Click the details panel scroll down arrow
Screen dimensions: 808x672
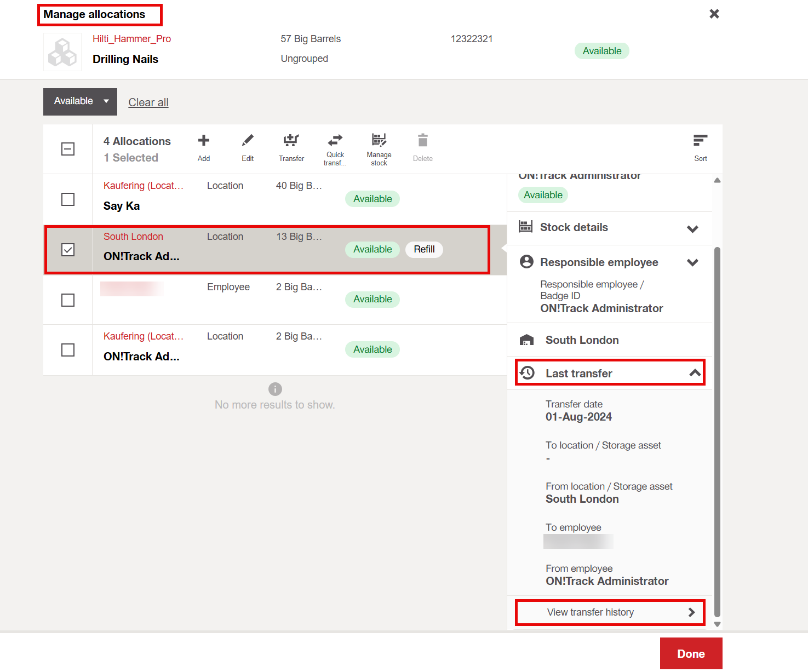click(x=717, y=624)
